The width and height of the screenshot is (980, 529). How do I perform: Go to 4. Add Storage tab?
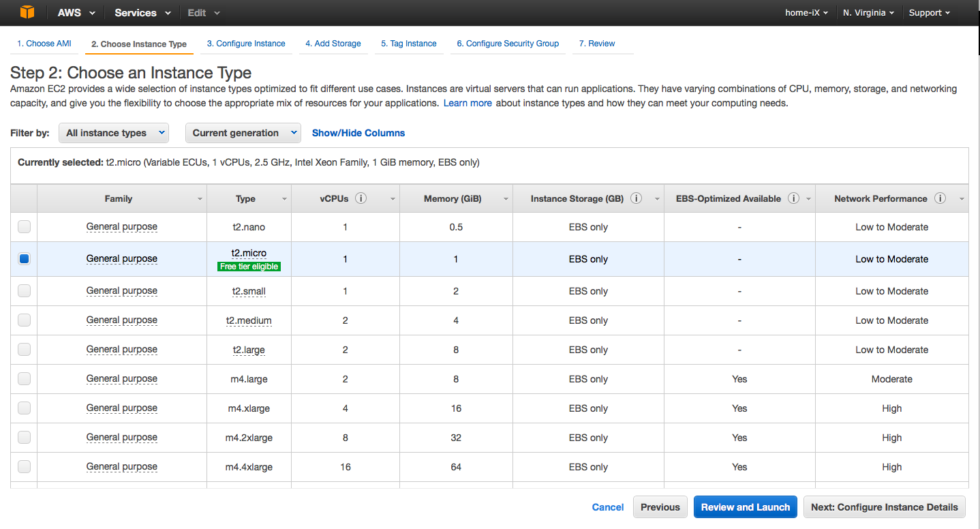pos(333,44)
